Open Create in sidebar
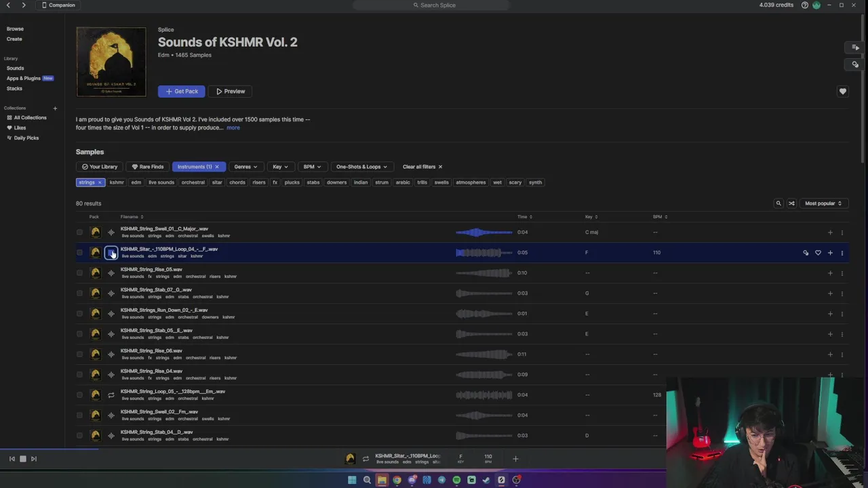Screen dimensions: 868x488 coord(14,39)
